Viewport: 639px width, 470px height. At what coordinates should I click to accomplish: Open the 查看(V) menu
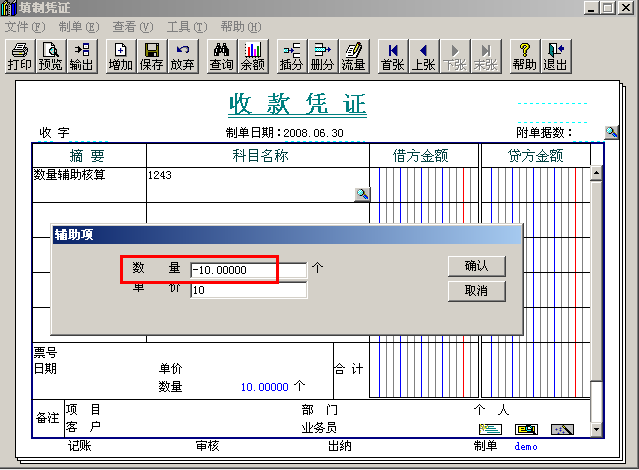pos(133,27)
